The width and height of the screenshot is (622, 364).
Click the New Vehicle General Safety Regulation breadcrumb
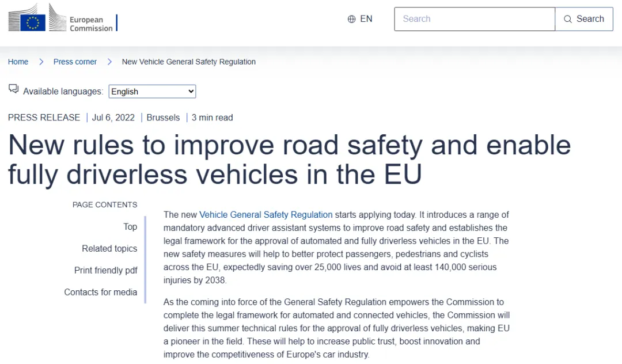188,62
